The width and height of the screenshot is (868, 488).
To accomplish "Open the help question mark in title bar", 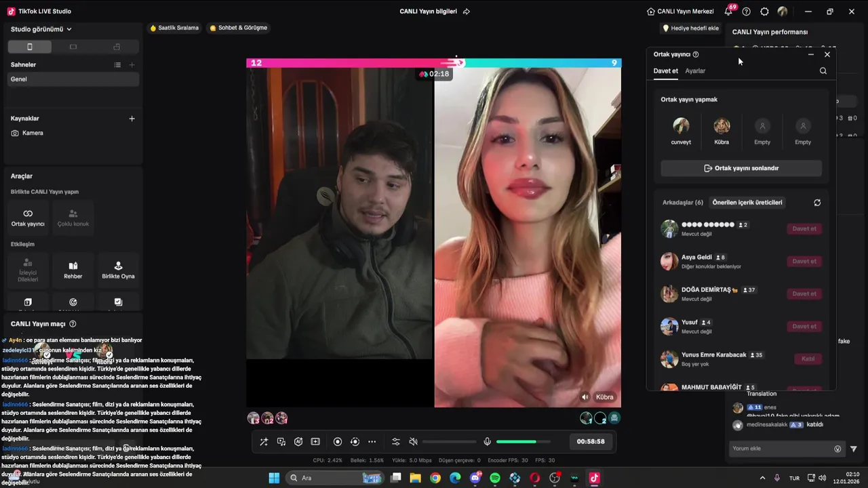I will click(x=747, y=12).
